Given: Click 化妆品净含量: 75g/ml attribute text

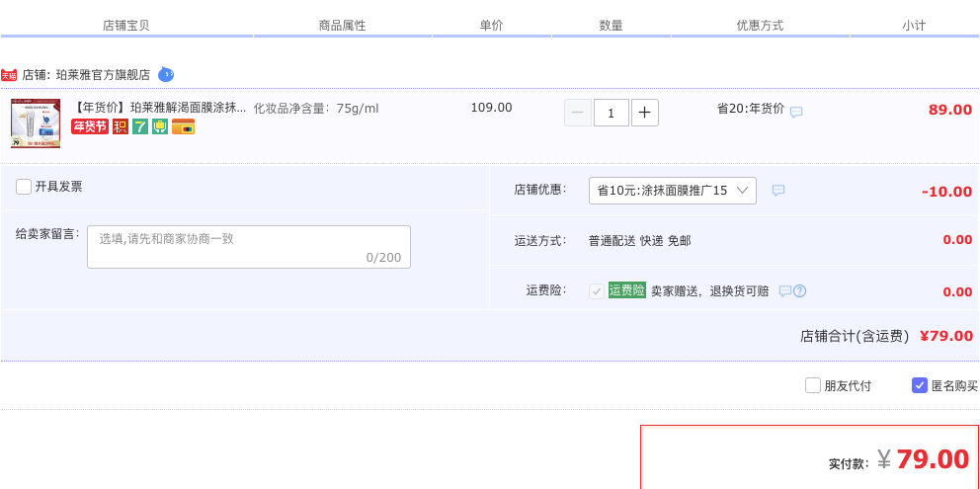Looking at the screenshot, I should 316,109.
